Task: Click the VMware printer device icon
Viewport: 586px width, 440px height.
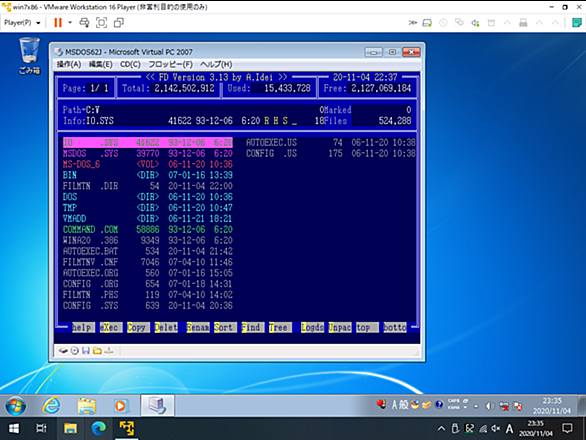Action: click(x=523, y=23)
